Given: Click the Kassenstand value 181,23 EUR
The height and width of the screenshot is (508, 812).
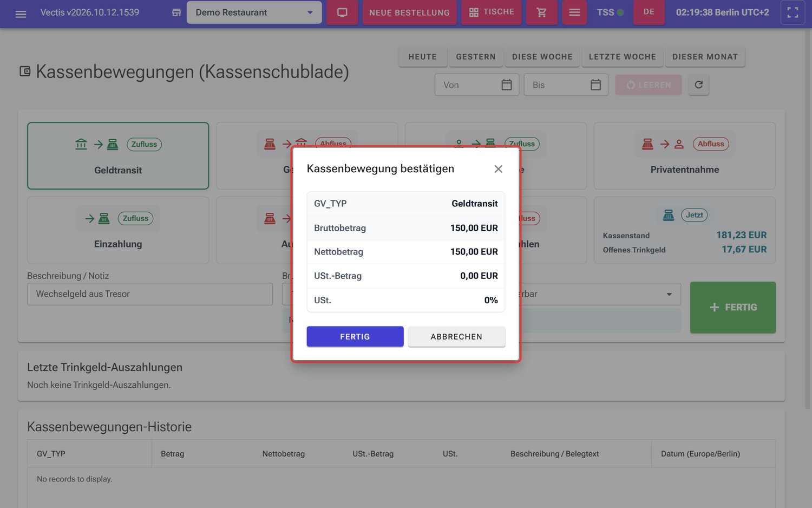Looking at the screenshot, I should [742, 235].
